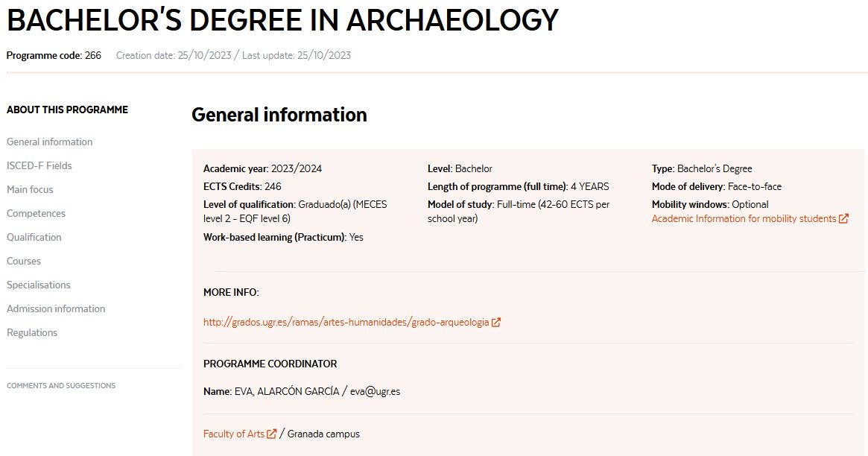
Task: Click the General information main heading
Action: tap(279, 115)
